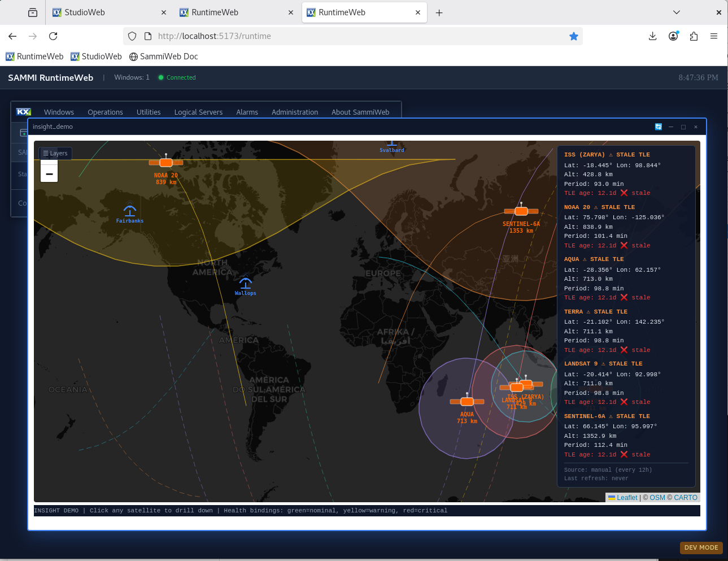The height and width of the screenshot is (561, 728).
Task: Open the Administration menu
Action: [x=295, y=112]
